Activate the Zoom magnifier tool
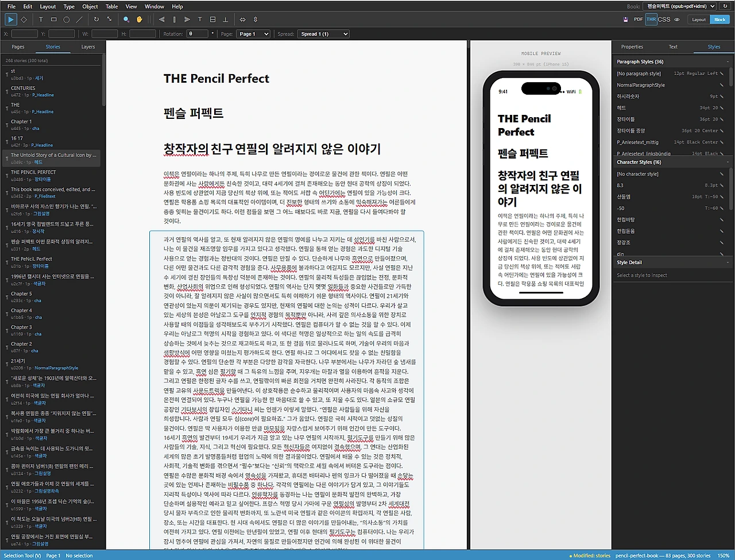Screen dimensions: 735x560 coord(126,20)
